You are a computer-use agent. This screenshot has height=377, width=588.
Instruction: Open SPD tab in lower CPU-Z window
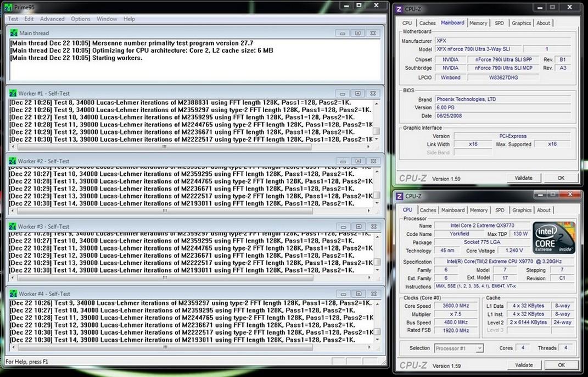tap(500, 210)
